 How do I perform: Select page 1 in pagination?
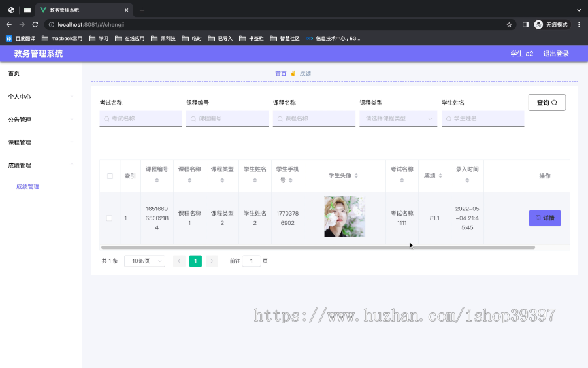(x=195, y=261)
